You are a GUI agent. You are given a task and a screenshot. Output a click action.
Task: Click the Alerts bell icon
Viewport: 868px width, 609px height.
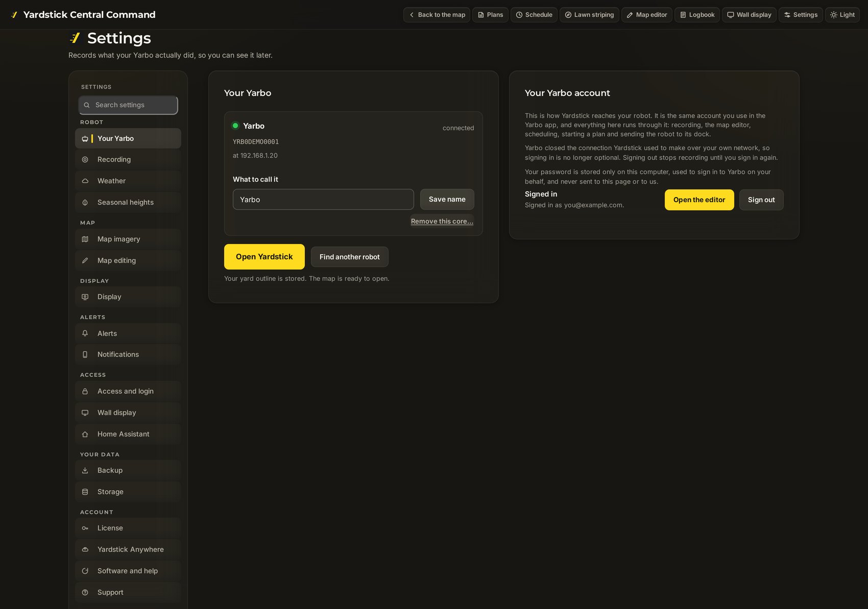pos(85,334)
